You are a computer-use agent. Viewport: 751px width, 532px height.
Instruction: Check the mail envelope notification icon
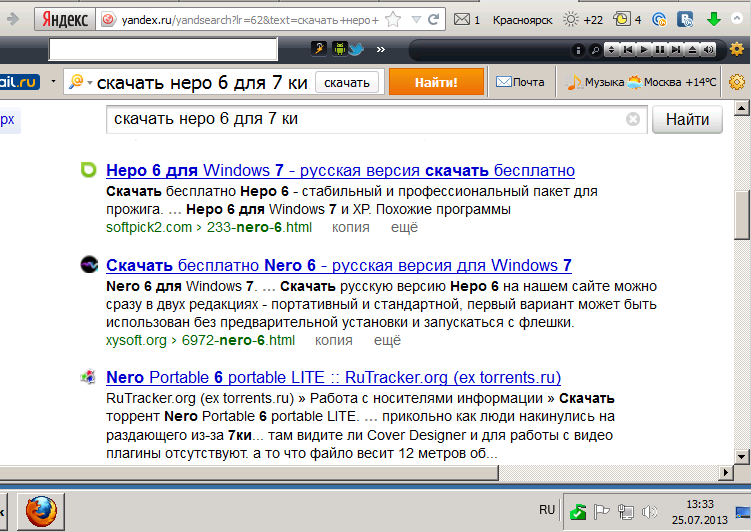click(462, 20)
